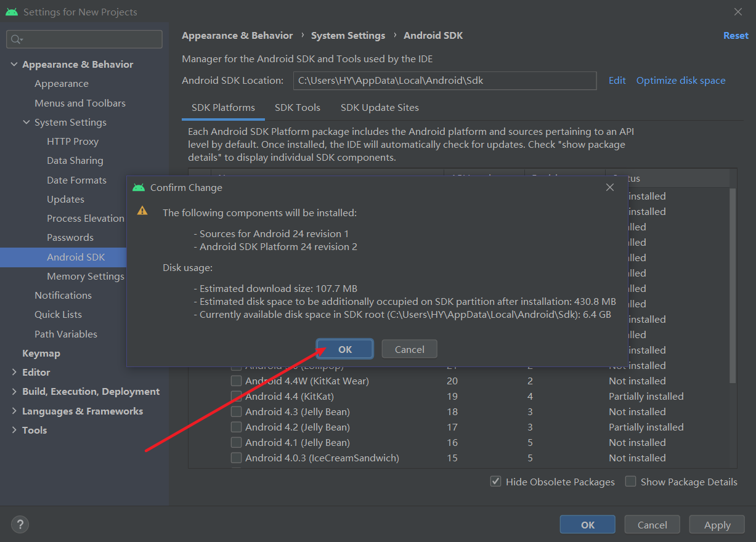
Task: Expand the Editor settings group
Action: tap(14, 372)
